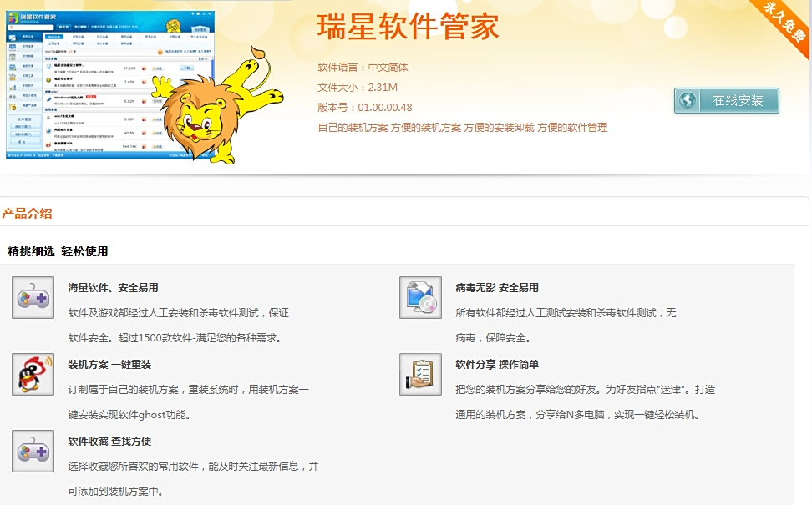This screenshot has height=505, width=812.
Task: Click the 精挑细选 轻松使用 heading
Action: click(x=58, y=251)
